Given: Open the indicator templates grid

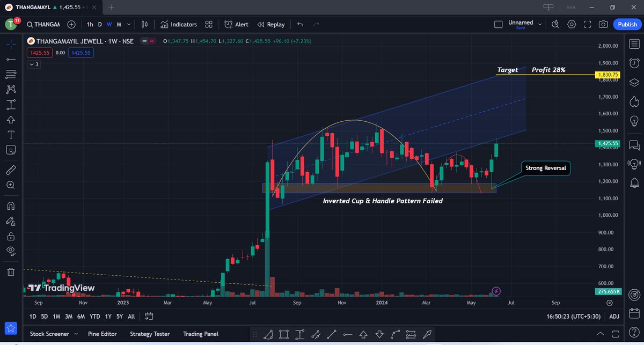Looking at the screenshot, I should point(209,24).
